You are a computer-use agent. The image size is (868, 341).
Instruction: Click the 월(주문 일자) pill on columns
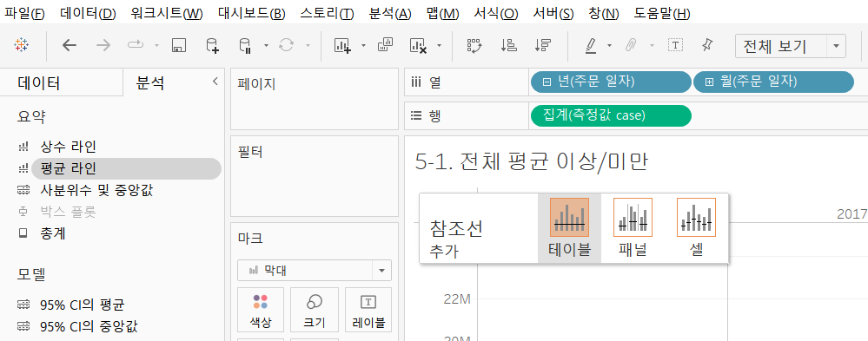pyautogui.click(x=773, y=82)
